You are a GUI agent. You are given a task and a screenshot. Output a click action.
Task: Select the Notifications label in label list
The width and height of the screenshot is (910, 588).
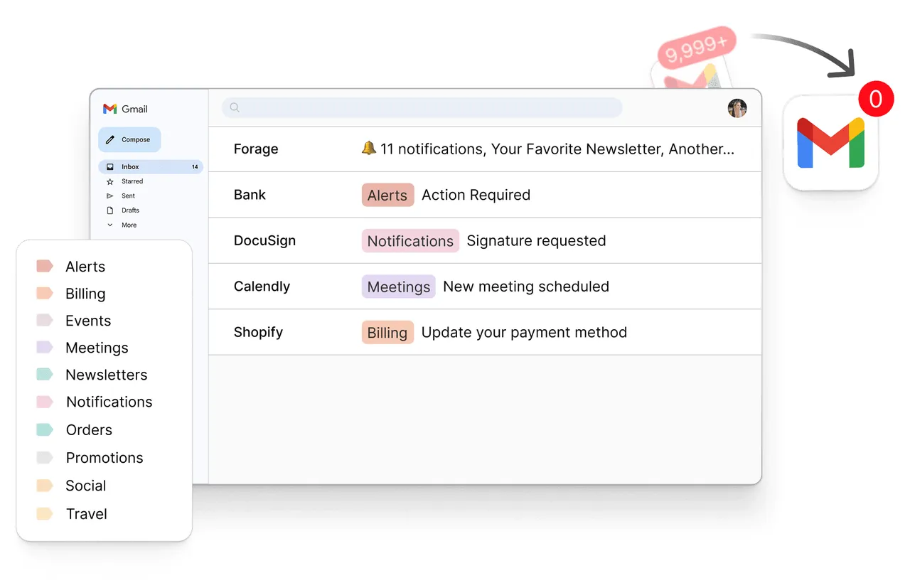point(95,402)
